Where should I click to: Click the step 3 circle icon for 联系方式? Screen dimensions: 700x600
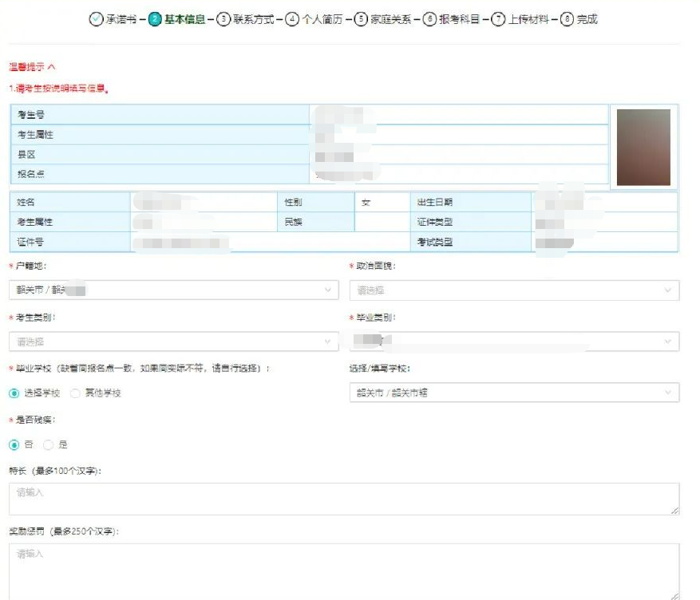(223, 19)
